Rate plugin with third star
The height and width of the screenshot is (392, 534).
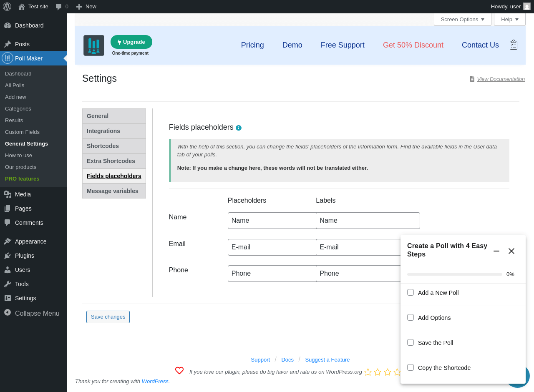(x=388, y=372)
